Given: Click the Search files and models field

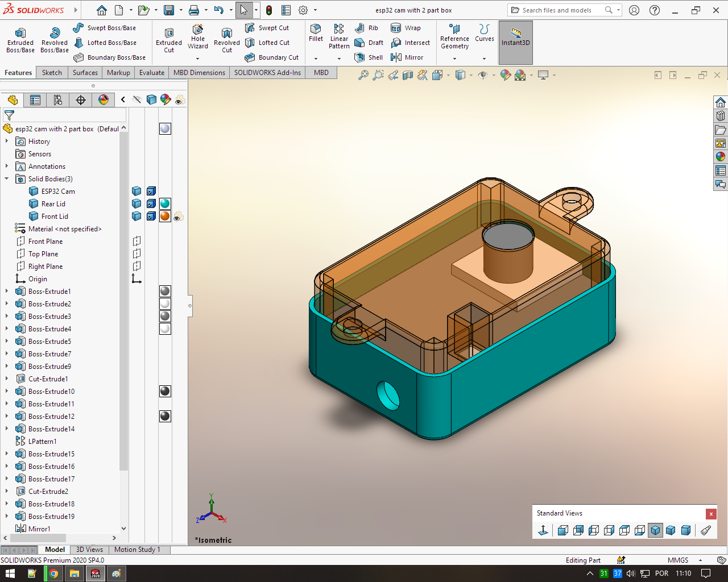Looking at the screenshot, I should (564, 10).
